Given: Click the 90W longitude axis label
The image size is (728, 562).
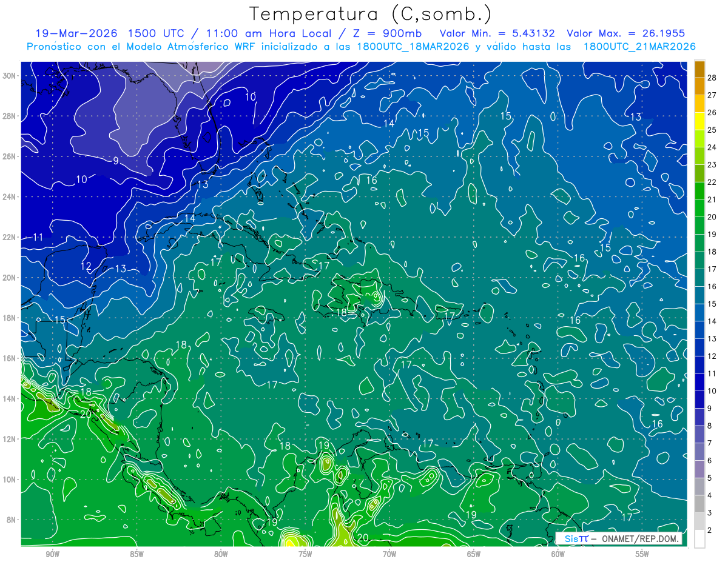Looking at the screenshot, I should click(52, 554).
